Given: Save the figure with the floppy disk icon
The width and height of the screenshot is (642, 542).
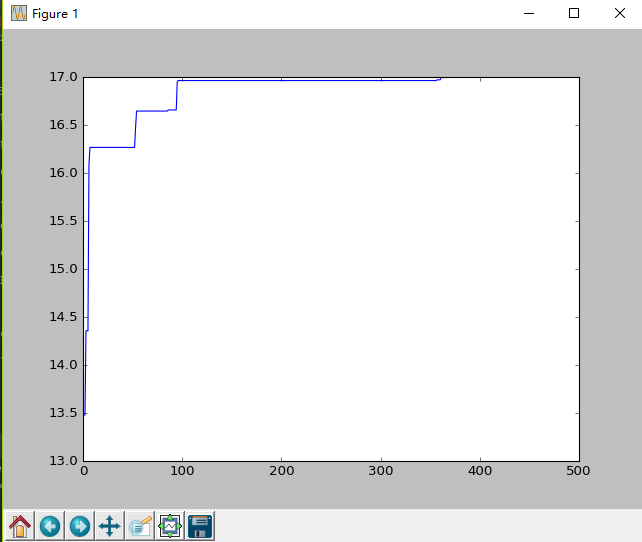Looking at the screenshot, I should pos(200,526).
